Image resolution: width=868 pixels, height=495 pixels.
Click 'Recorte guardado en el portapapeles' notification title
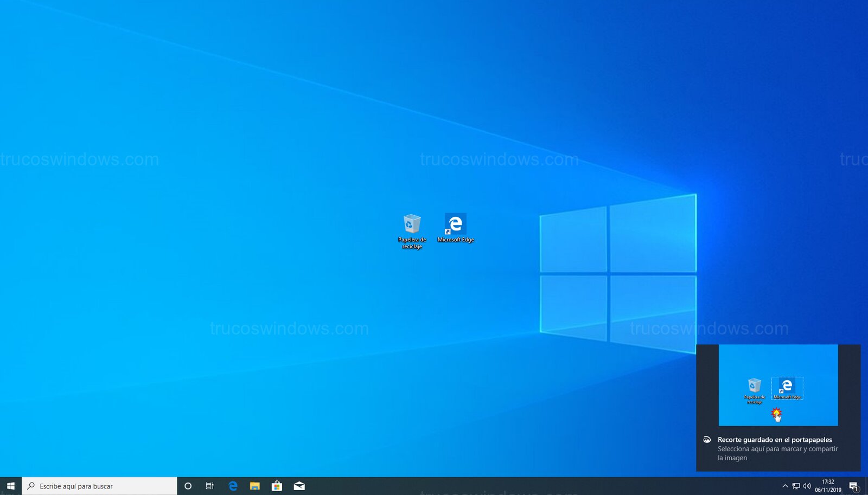point(774,440)
